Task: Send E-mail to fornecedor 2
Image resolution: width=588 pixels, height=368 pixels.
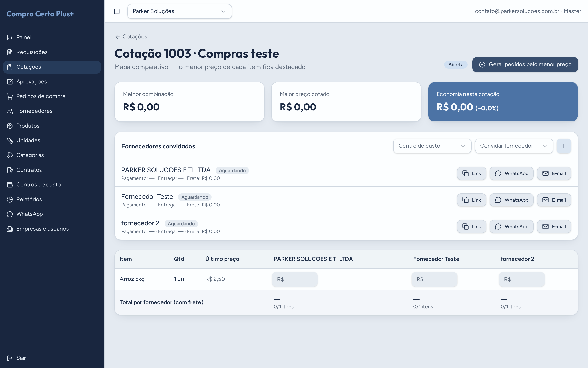Action: point(554,227)
